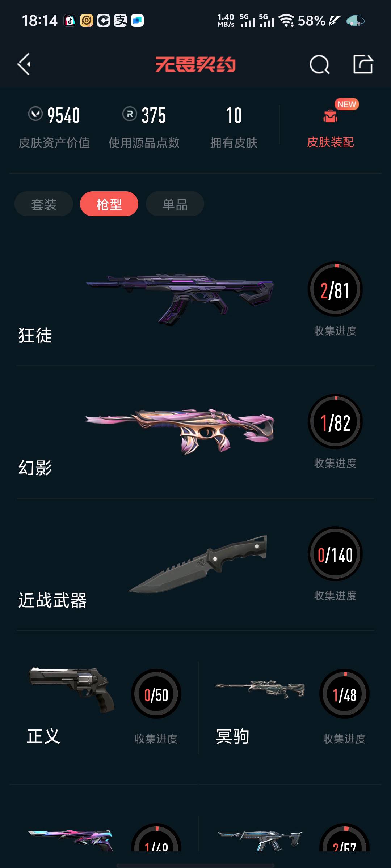Tap the back arrow icon

[x=24, y=64]
